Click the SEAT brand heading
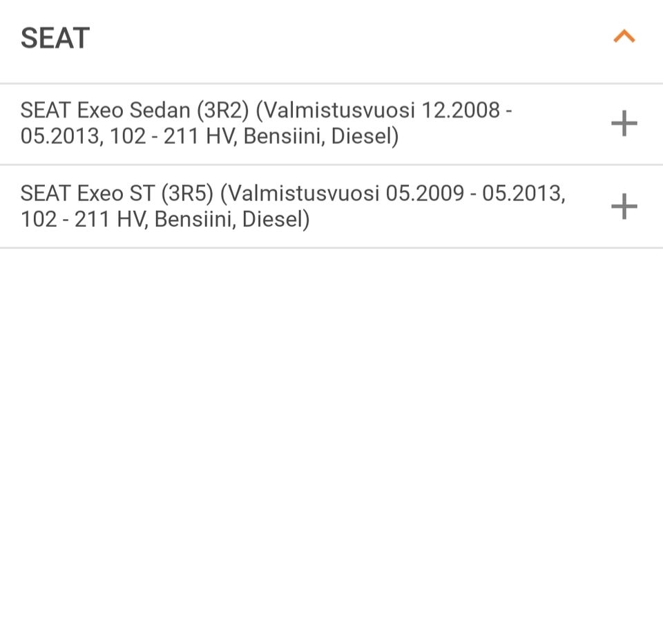The height and width of the screenshot is (644, 663). click(x=55, y=38)
